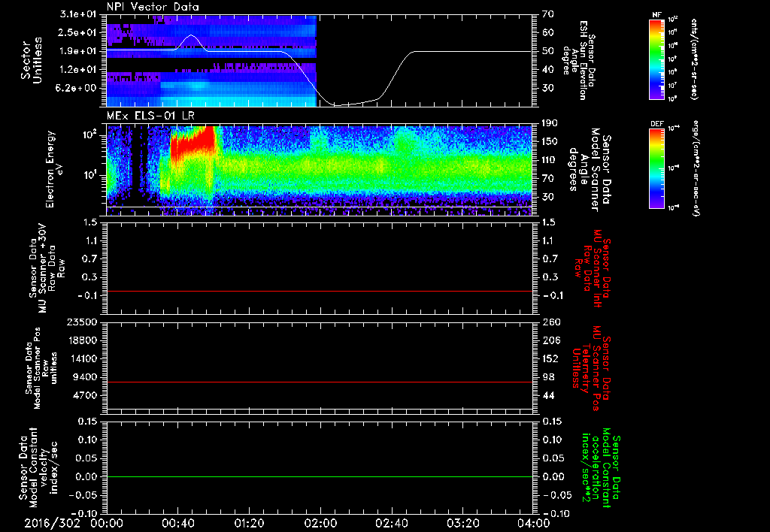Screen dimensions: 770x532
Task: Click the '00:40' time tick label
Action: [x=177, y=523]
